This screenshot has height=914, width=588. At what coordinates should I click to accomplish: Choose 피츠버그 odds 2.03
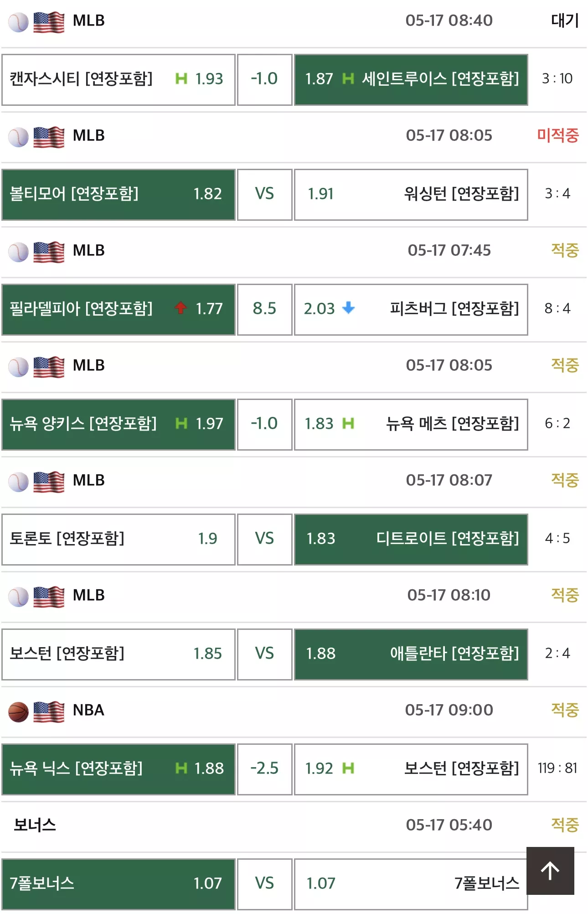tap(411, 310)
